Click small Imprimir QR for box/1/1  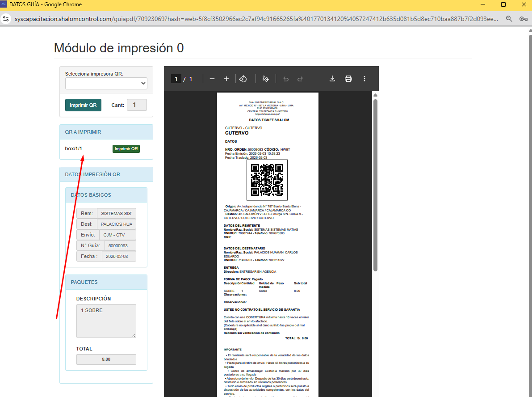(x=126, y=149)
